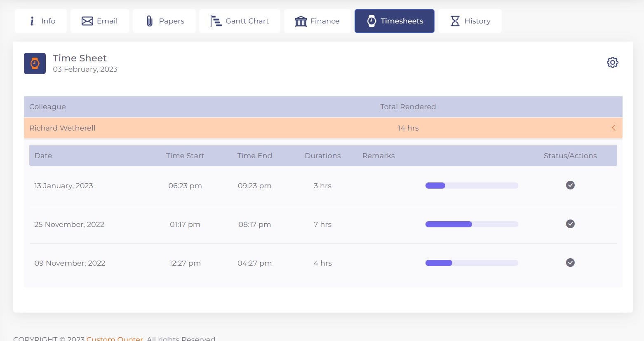The width and height of the screenshot is (644, 341).
Task: Select the watch icon on Timesheets tab
Action: (x=371, y=21)
